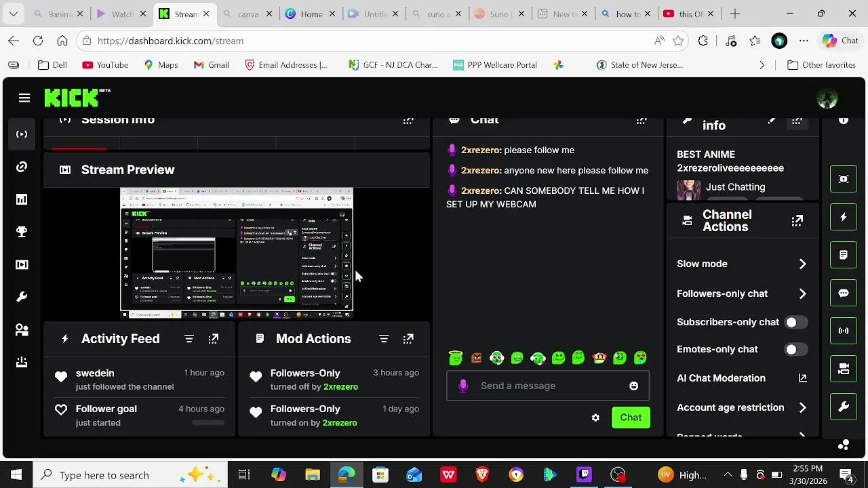Switch to the Suno browser tab
Screen dimensions: 868x488
point(498,14)
